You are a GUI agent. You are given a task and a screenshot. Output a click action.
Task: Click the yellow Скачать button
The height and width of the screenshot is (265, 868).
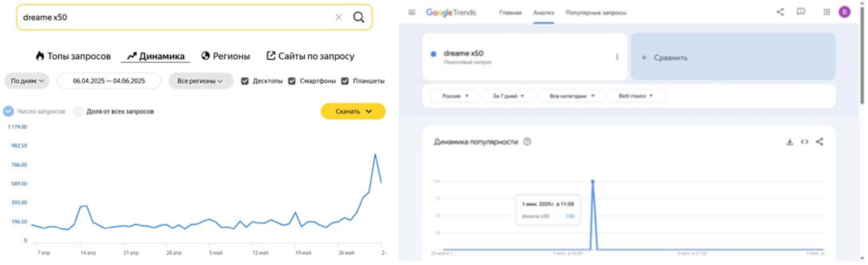click(x=353, y=111)
